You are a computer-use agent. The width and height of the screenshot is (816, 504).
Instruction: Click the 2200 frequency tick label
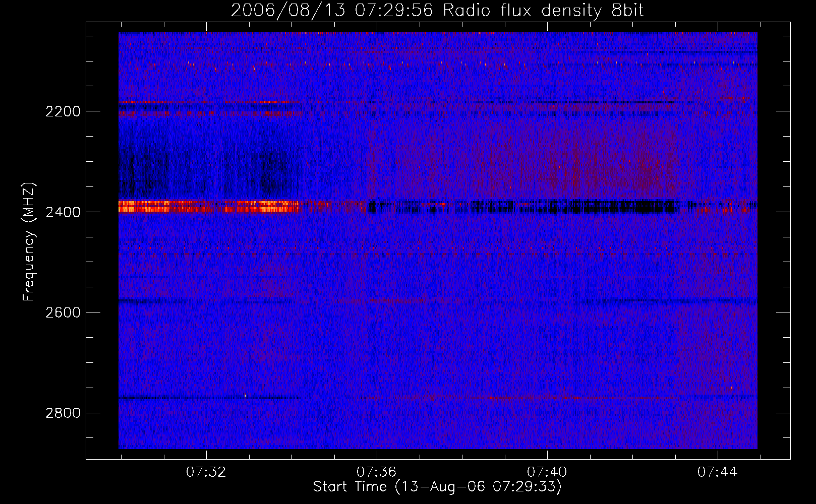63,111
